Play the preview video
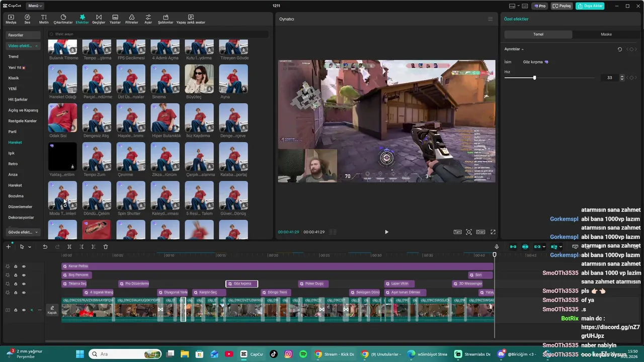 click(386, 232)
